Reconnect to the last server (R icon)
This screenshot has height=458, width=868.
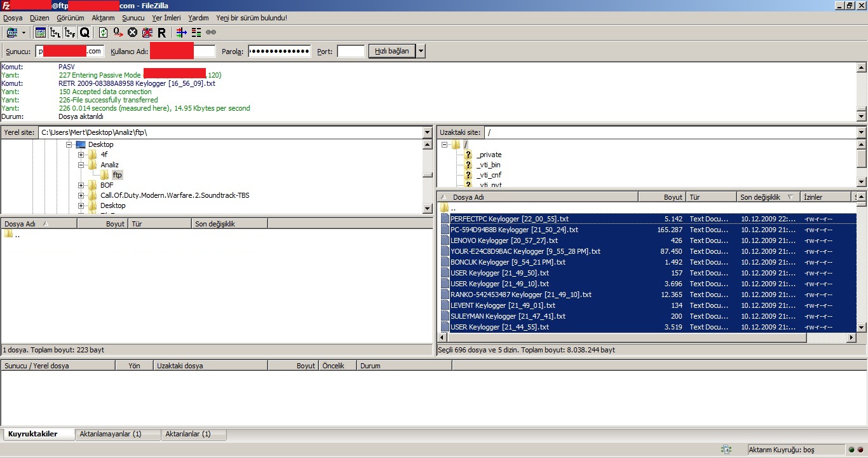coord(161,32)
